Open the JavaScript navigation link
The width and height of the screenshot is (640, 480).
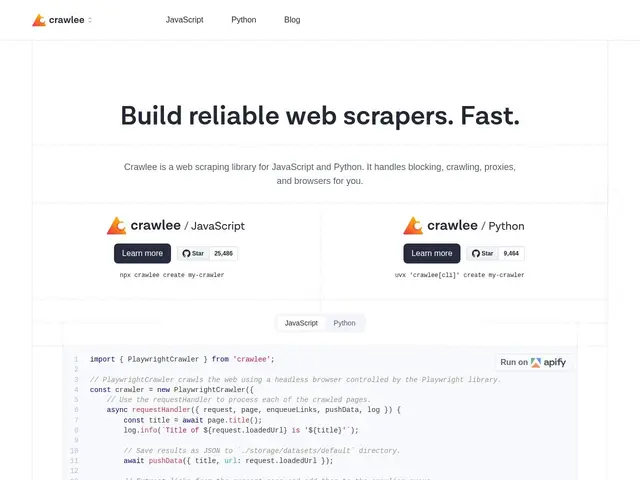point(184,20)
